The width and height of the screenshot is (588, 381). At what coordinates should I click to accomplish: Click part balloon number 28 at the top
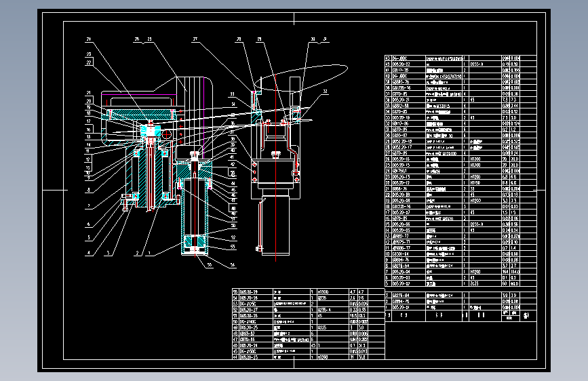239,39
